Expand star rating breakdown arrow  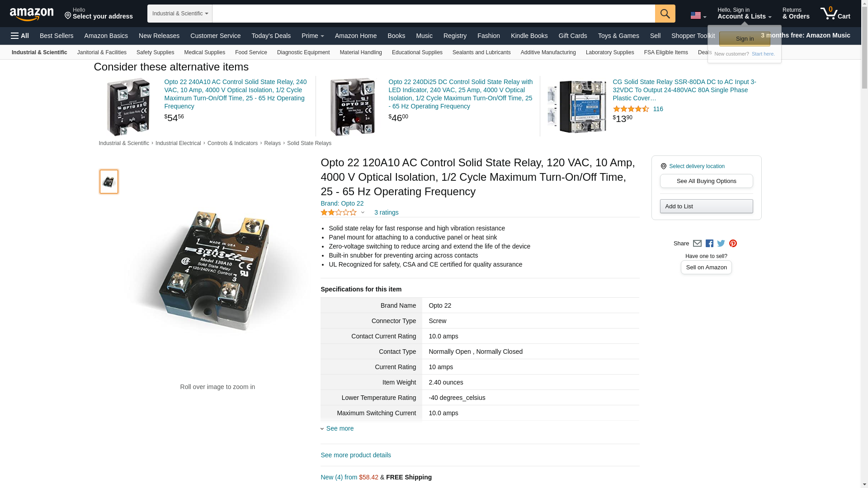[x=363, y=212]
